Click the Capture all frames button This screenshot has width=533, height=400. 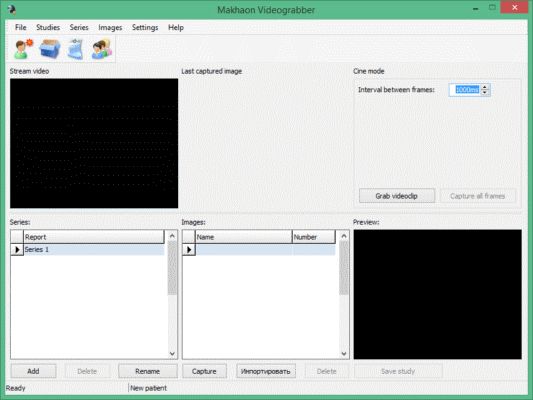coord(478,196)
